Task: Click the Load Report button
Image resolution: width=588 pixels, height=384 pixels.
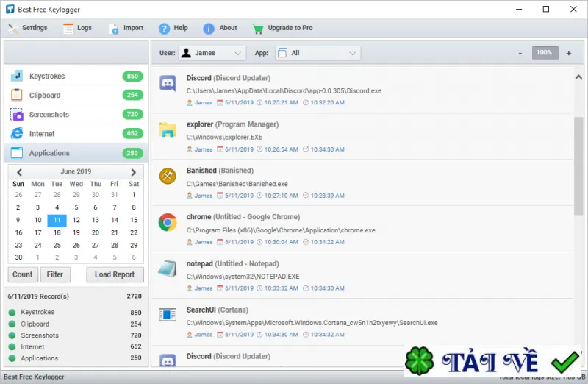Action: point(115,274)
